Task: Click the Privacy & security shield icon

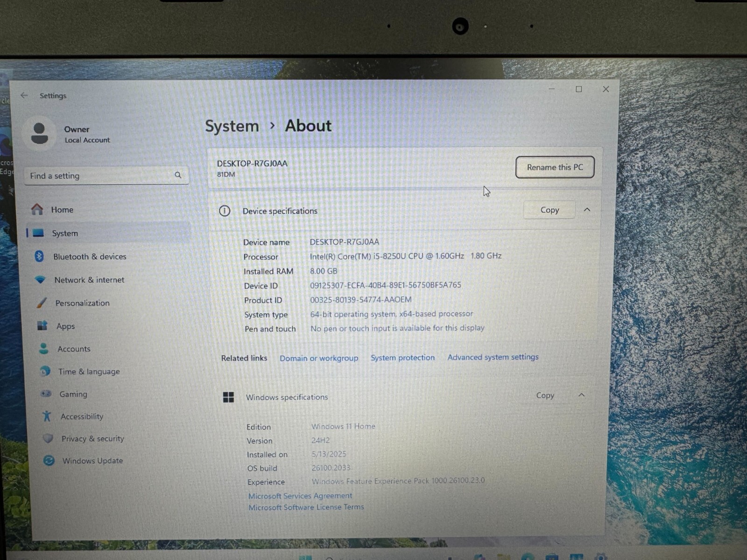Action: tap(48, 438)
